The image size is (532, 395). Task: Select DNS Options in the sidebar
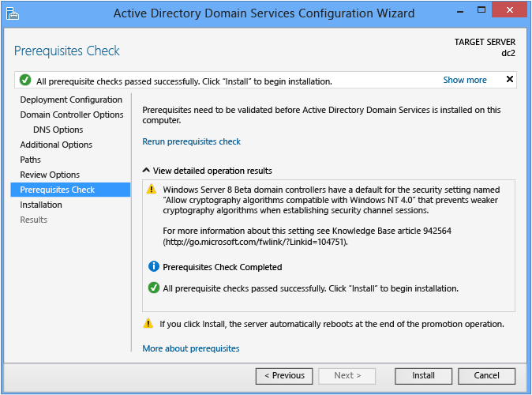(x=58, y=130)
